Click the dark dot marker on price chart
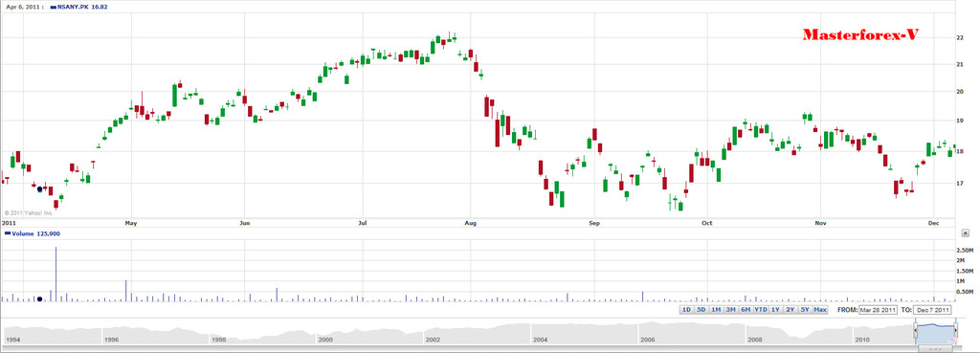Screen dimensions: 980x353 pyautogui.click(x=39, y=188)
